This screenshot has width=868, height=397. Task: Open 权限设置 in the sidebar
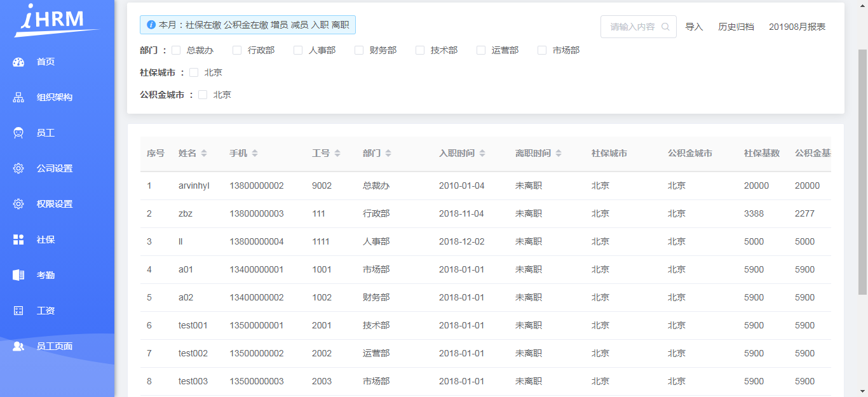point(57,205)
